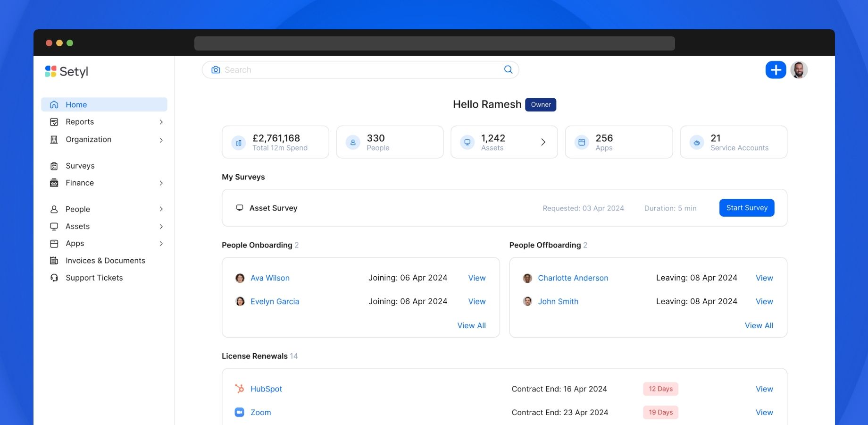
Task: Open the HubSpot app link
Action: point(266,389)
